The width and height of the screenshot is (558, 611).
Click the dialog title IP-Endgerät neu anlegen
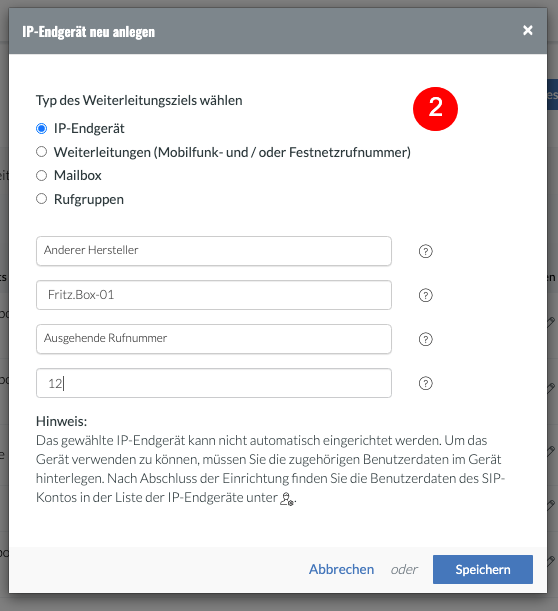[x=88, y=32]
